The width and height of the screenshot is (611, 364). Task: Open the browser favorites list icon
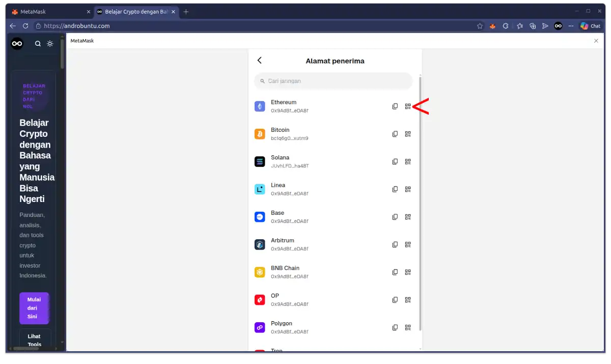[x=519, y=26]
